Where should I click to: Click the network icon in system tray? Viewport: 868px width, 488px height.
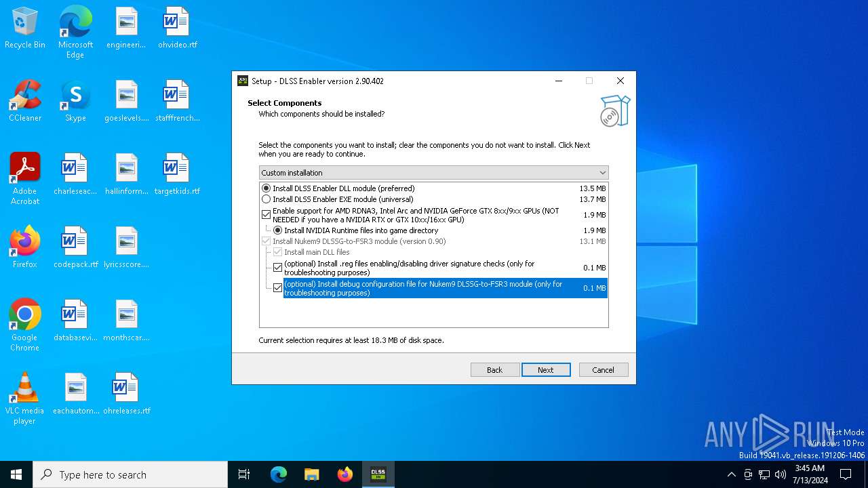coord(764,474)
